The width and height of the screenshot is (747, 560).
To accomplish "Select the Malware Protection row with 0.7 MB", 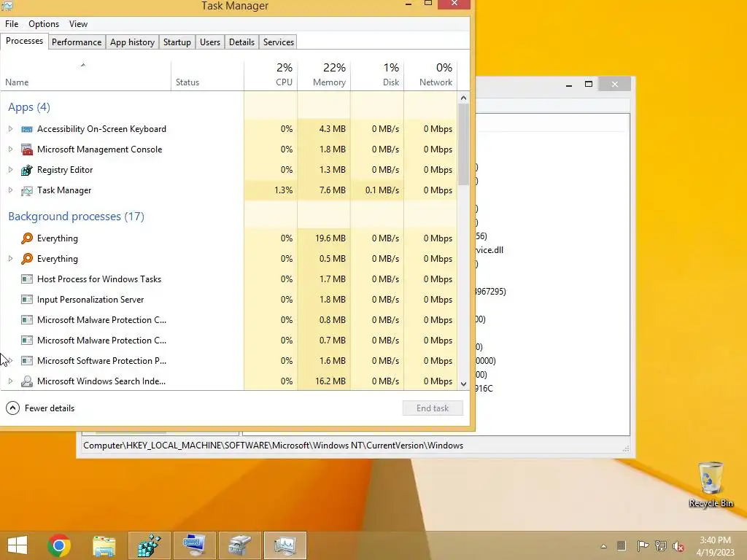I will coord(228,341).
